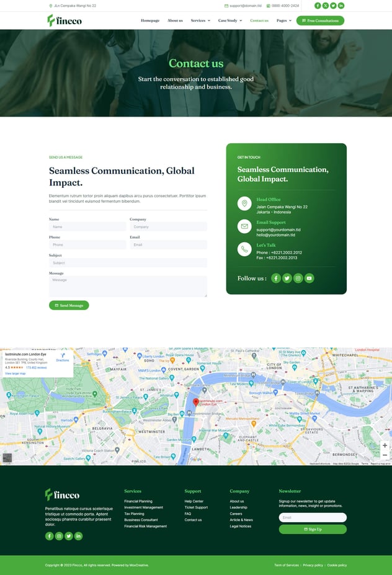Click the Email Support envelope icon
The width and height of the screenshot is (392, 575).
244,226
